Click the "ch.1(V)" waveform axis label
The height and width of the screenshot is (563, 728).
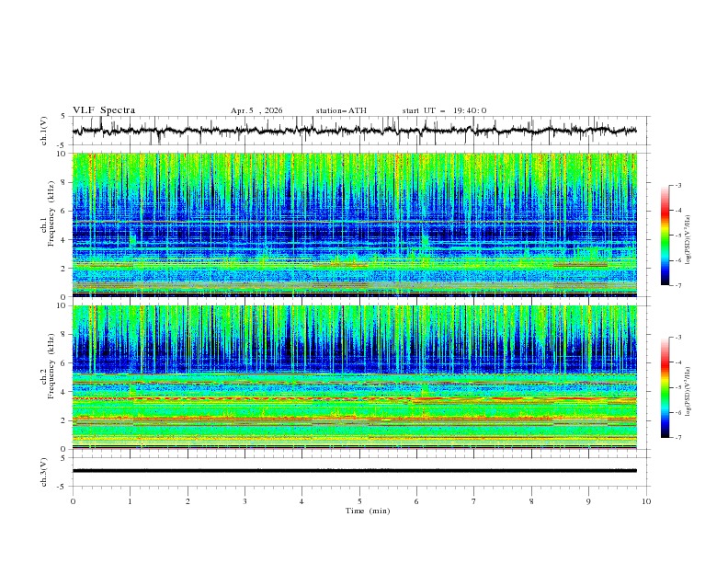click(x=44, y=131)
